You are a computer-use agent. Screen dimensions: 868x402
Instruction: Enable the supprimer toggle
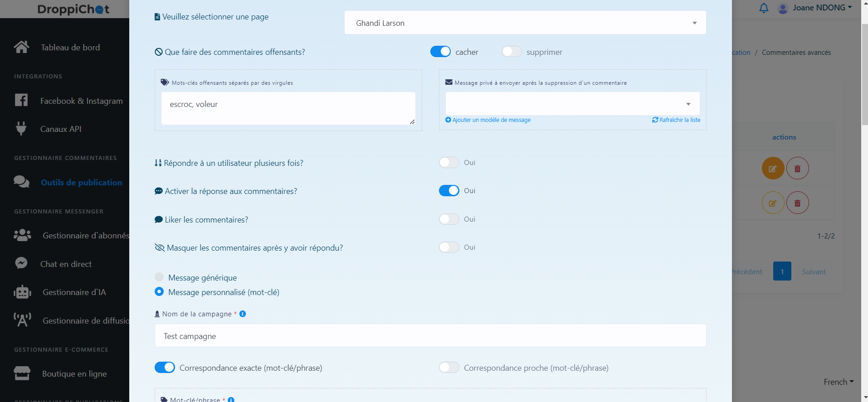(512, 52)
